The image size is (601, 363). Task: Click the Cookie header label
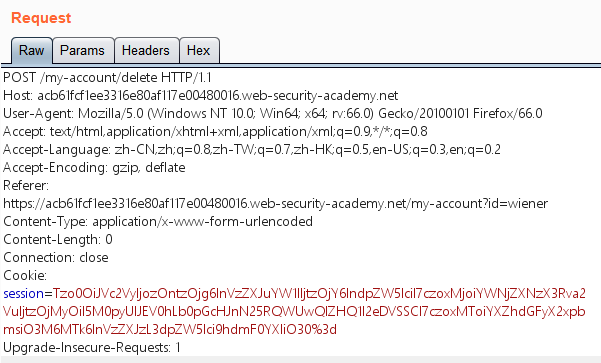(x=25, y=276)
